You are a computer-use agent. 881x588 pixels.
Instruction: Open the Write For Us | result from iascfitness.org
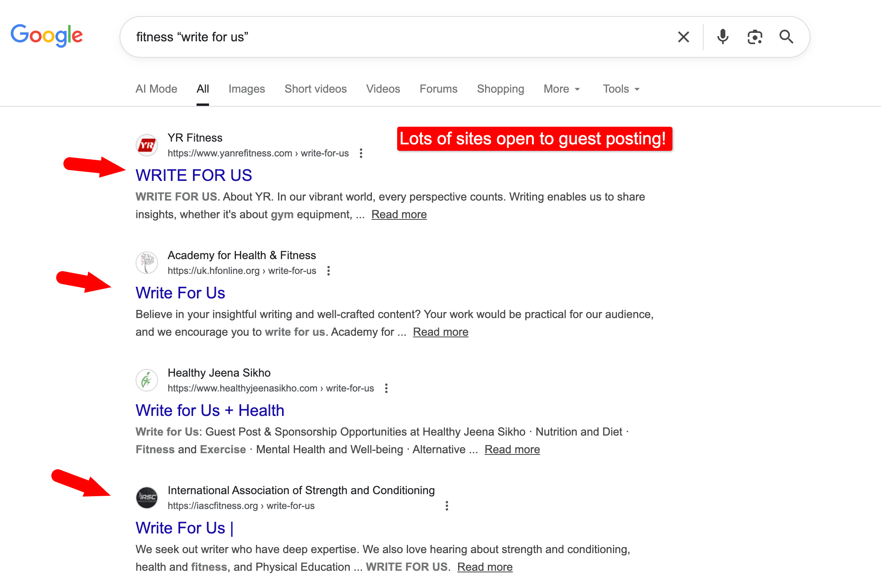click(x=185, y=528)
